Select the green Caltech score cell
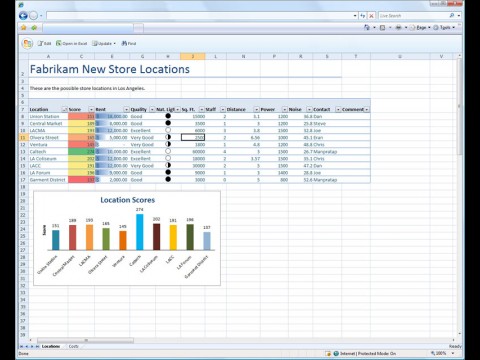This screenshot has width=480, height=360. (81, 151)
